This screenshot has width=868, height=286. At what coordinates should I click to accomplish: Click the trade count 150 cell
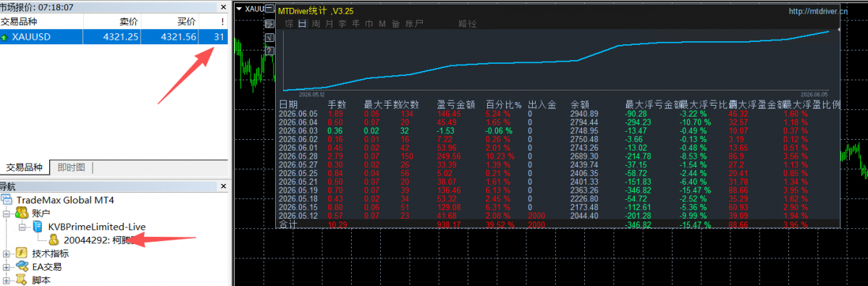tap(406, 156)
